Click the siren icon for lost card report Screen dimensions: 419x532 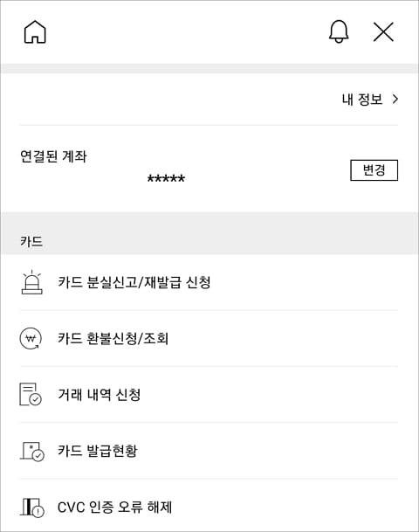point(32,282)
